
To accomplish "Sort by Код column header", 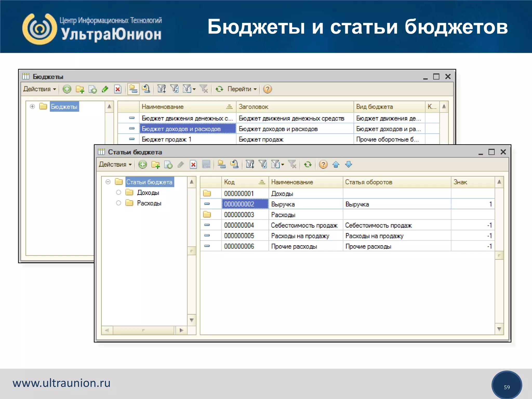I will (245, 182).
